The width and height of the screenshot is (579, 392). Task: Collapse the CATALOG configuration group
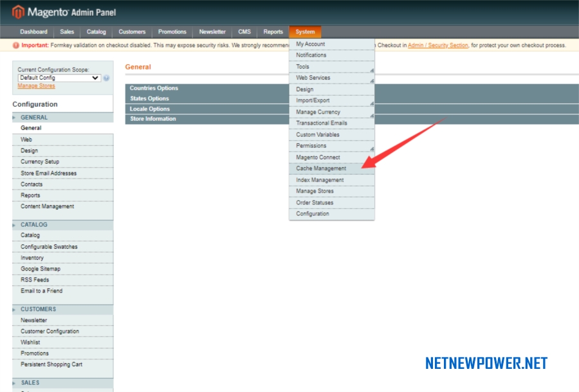(63, 224)
